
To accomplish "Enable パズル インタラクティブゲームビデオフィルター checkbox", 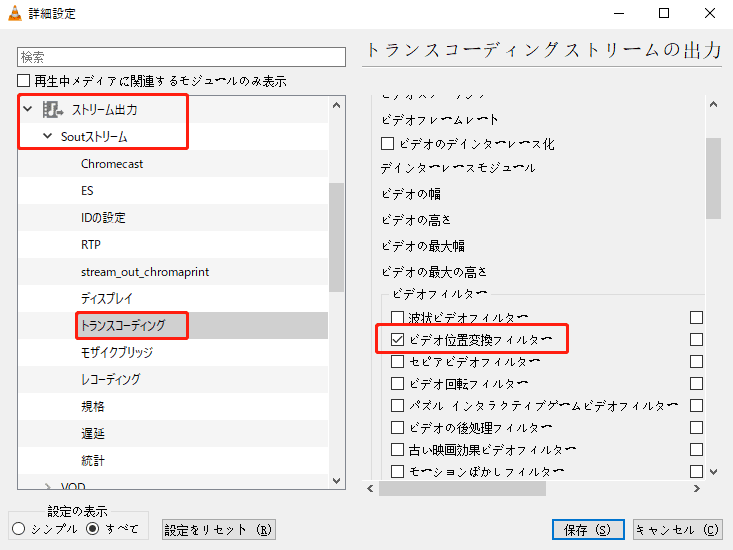I will tap(397, 406).
